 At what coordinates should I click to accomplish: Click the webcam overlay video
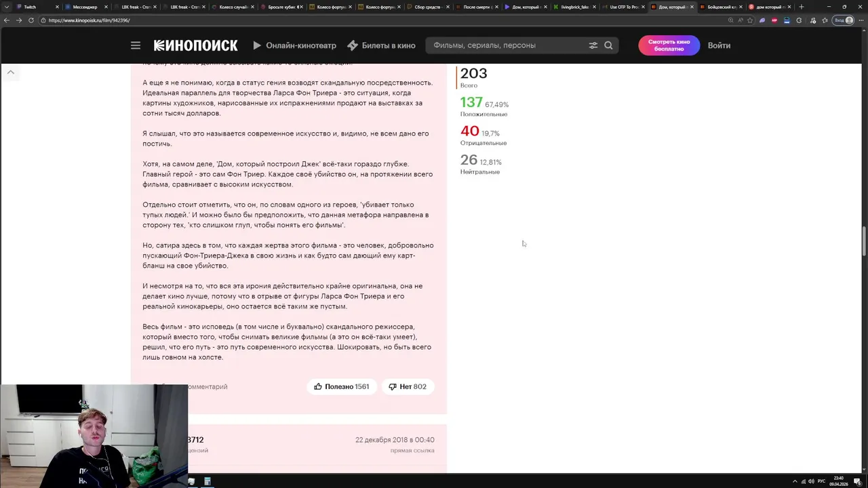coord(94,436)
